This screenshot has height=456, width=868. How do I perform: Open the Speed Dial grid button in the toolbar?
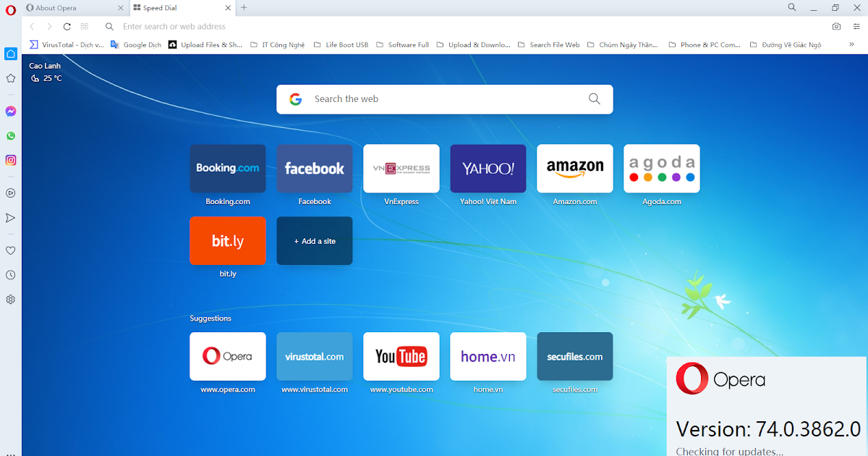[x=85, y=26]
